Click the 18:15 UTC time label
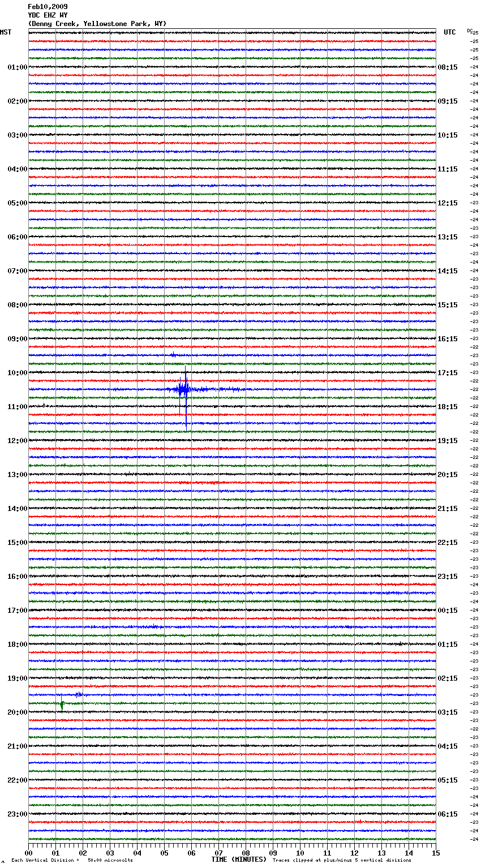This screenshot has height=868, width=481. [x=448, y=407]
